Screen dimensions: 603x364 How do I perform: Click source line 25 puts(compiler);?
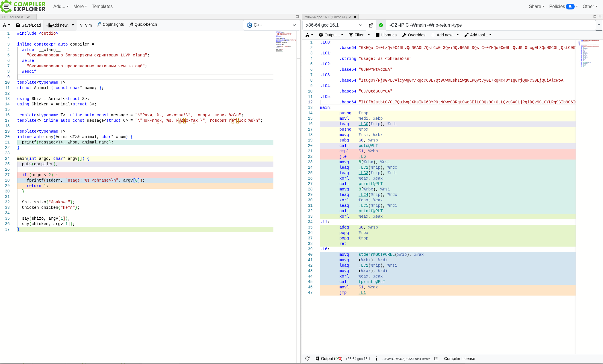145,164
